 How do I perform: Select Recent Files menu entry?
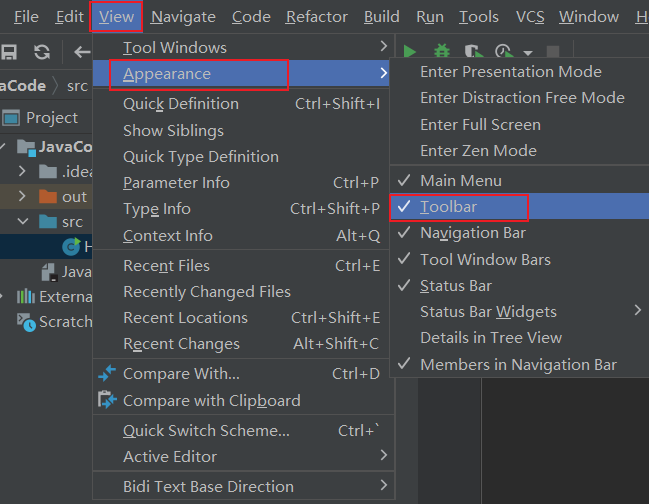[166, 265]
